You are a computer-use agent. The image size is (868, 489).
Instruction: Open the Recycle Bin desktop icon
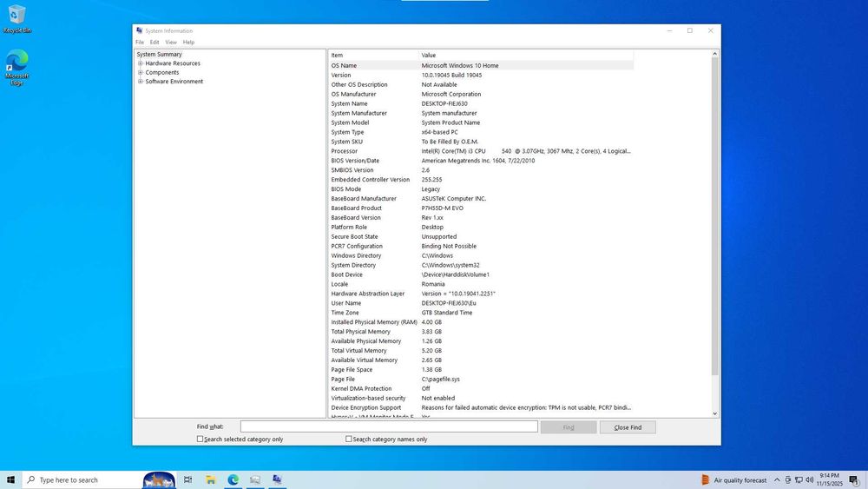click(16, 19)
